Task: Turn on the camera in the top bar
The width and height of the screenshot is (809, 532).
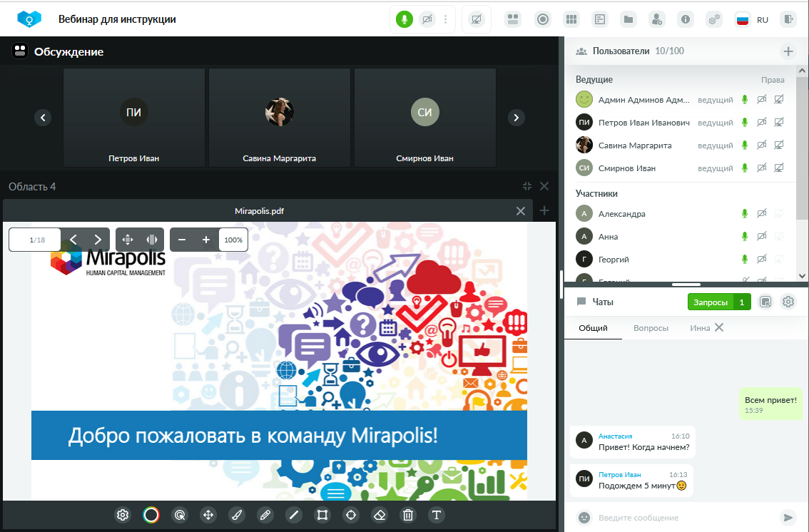Action: tap(427, 19)
